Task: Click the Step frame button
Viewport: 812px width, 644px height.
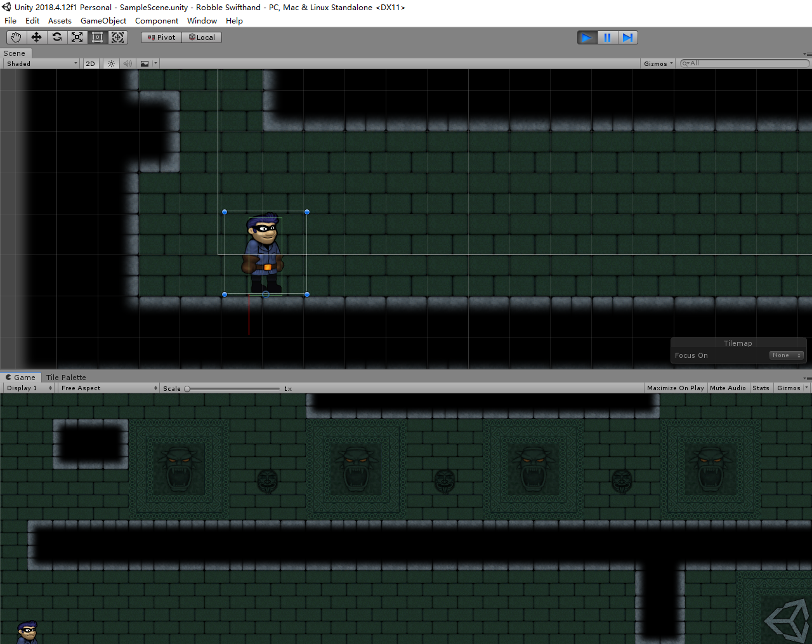Action: pyautogui.click(x=627, y=37)
